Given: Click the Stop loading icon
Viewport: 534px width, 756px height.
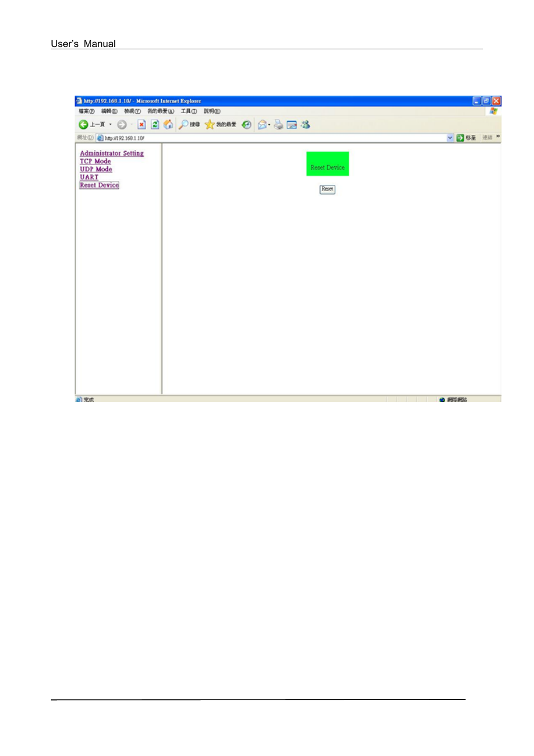Looking at the screenshot, I should 141,124.
